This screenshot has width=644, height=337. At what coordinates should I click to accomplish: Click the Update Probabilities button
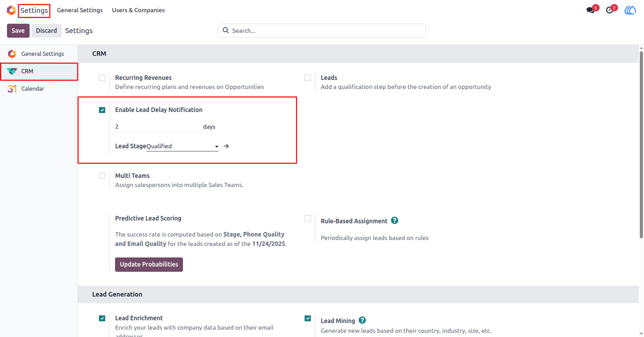point(149,264)
